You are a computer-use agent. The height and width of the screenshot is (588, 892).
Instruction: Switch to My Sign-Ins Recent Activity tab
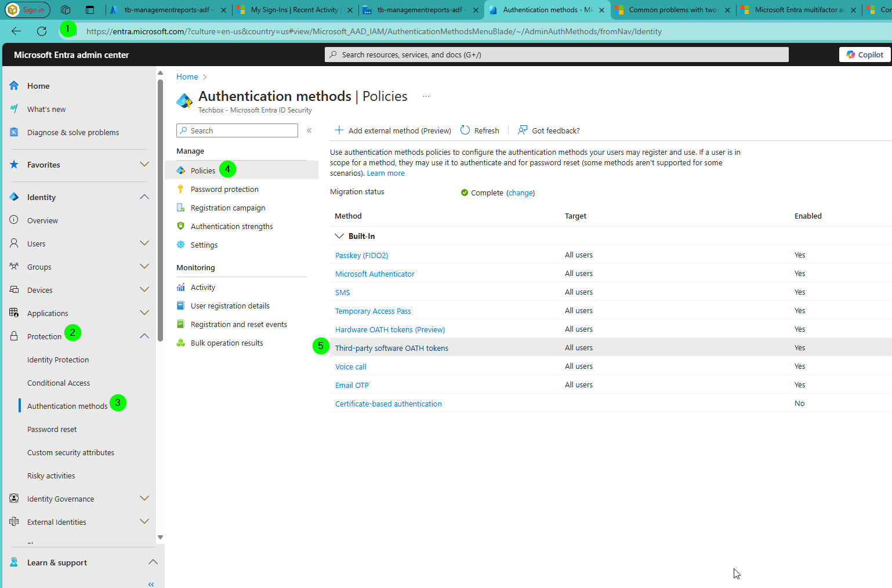295,10
